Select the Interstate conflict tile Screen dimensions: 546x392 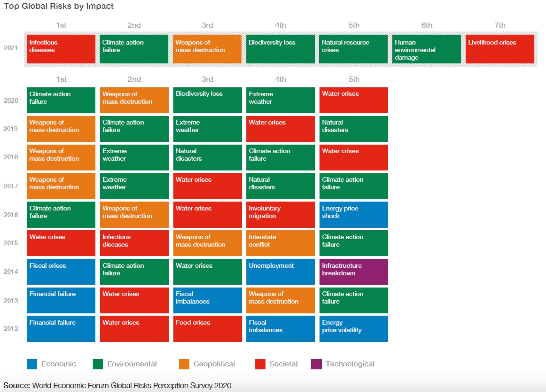(x=280, y=243)
